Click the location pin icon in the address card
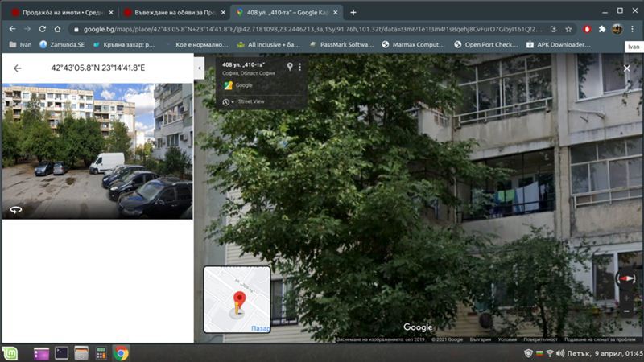 tap(289, 67)
